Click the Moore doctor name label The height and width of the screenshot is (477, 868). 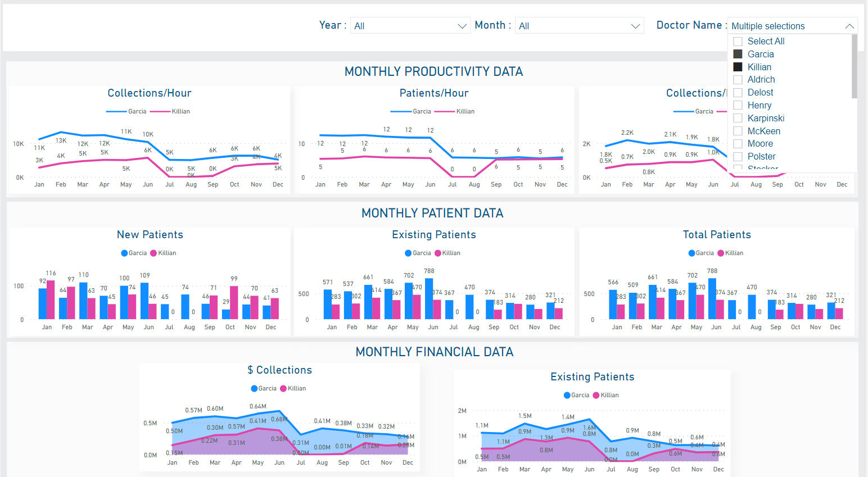[x=760, y=144]
